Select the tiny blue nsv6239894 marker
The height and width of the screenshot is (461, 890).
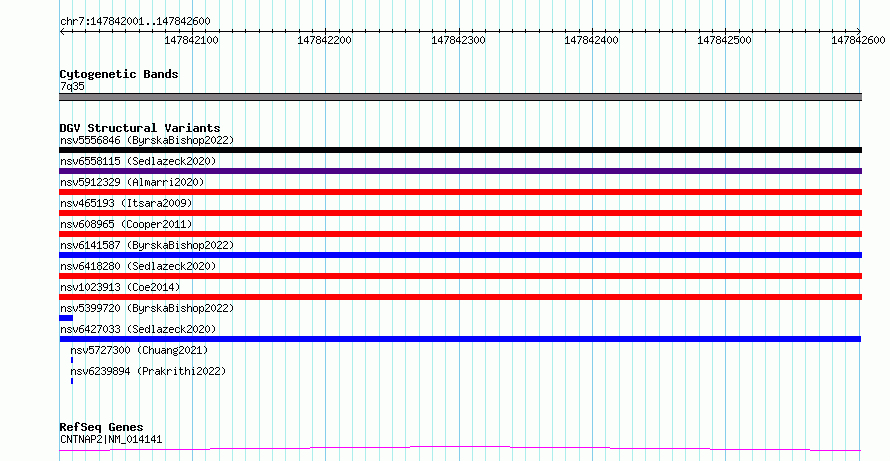pos(72,381)
